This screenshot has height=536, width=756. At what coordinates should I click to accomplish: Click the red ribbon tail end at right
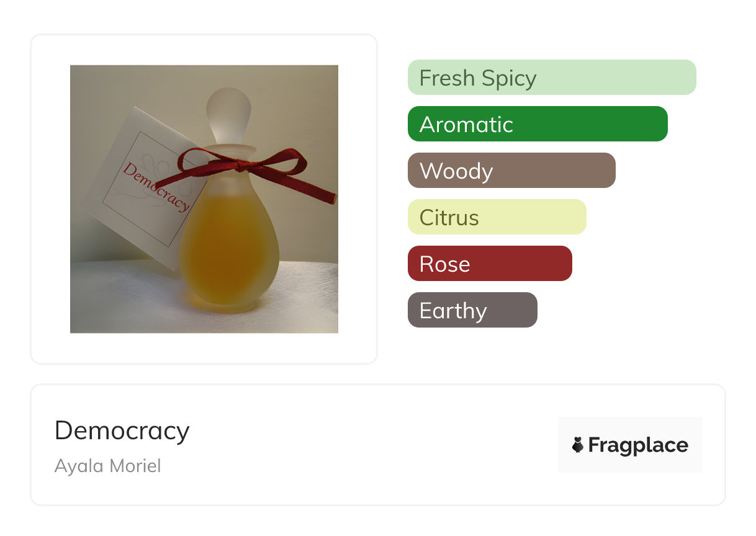326,194
